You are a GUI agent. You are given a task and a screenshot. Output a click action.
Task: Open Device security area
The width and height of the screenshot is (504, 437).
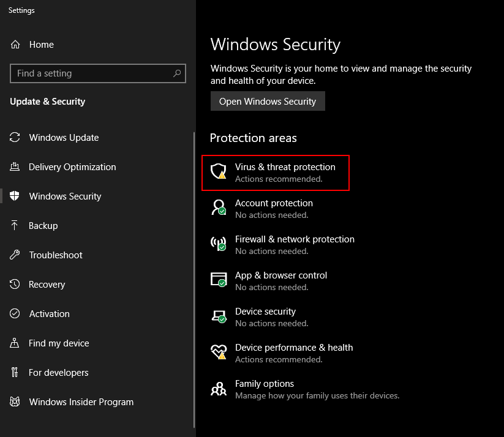tap(260, 317)
